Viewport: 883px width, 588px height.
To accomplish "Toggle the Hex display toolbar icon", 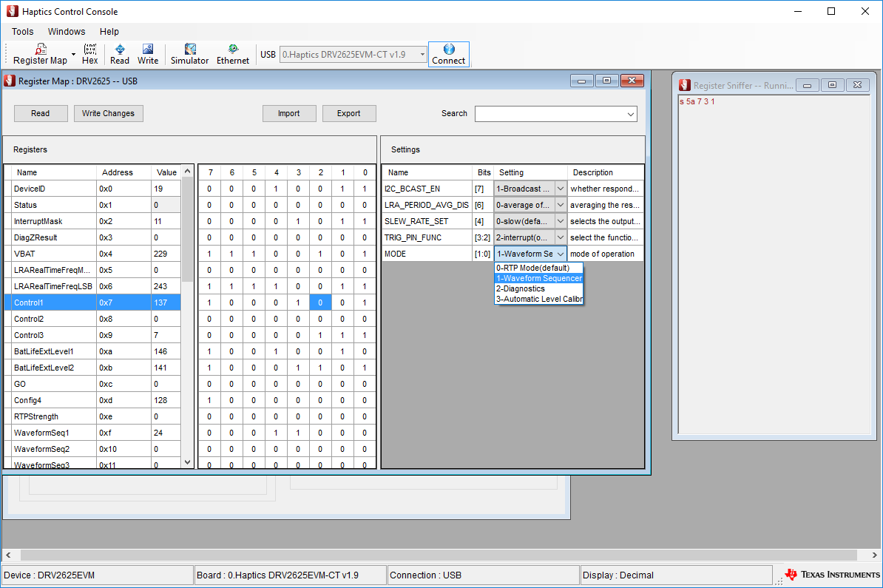I will 89,55.
